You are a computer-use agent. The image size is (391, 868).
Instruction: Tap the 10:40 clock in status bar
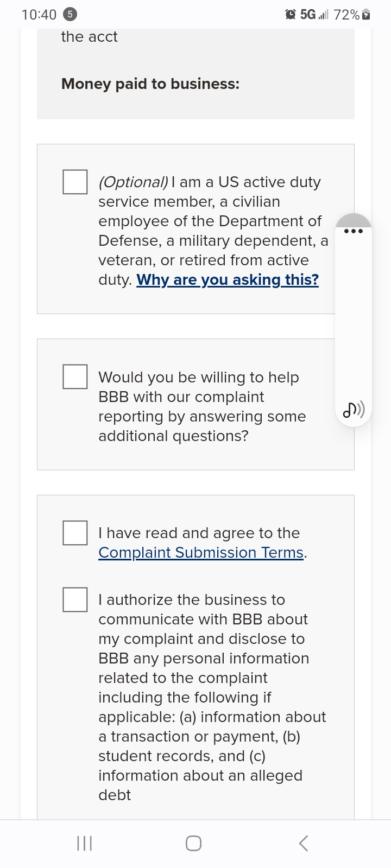[39, 15]
